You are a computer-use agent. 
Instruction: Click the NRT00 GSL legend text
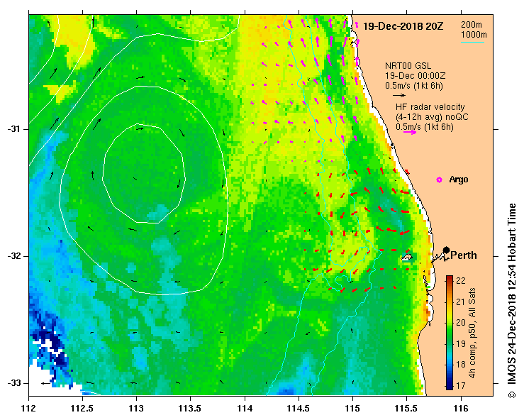(408, 66)
